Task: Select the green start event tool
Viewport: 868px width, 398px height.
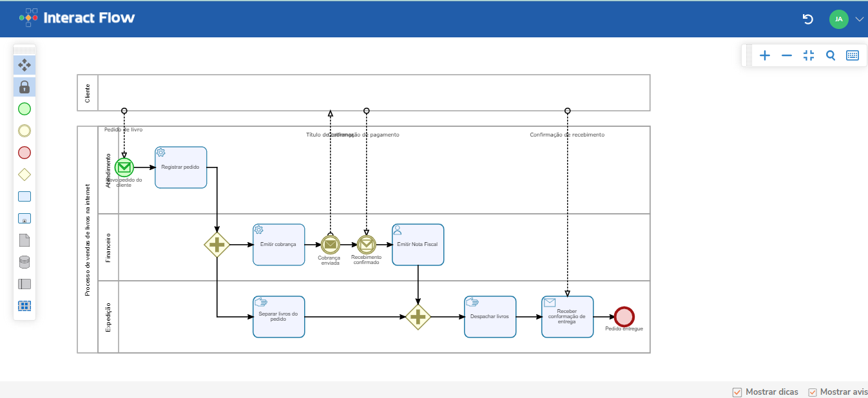Action: pyautogui.click(x=24, y=109)
